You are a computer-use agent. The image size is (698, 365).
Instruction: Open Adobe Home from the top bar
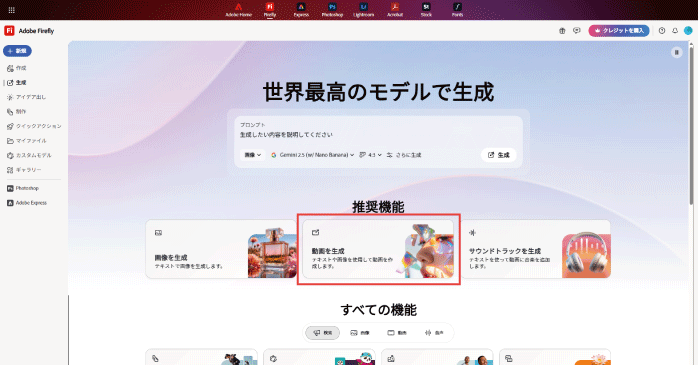click(239, 10)
